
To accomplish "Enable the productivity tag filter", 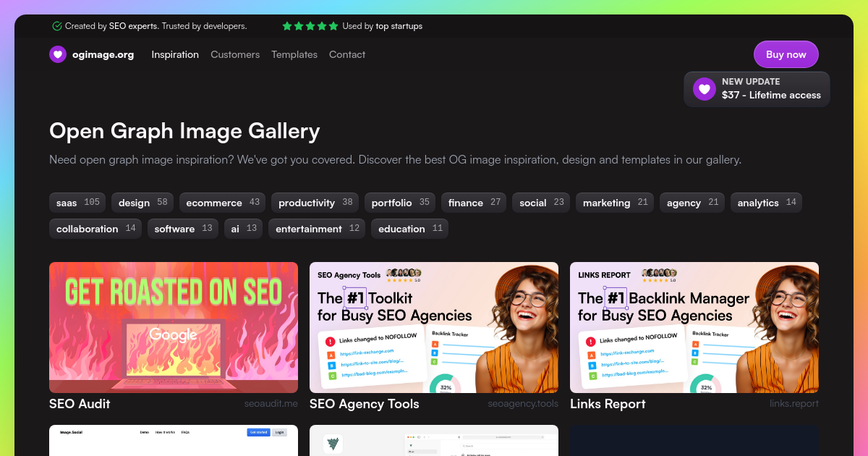I will [x=315, y=203].
